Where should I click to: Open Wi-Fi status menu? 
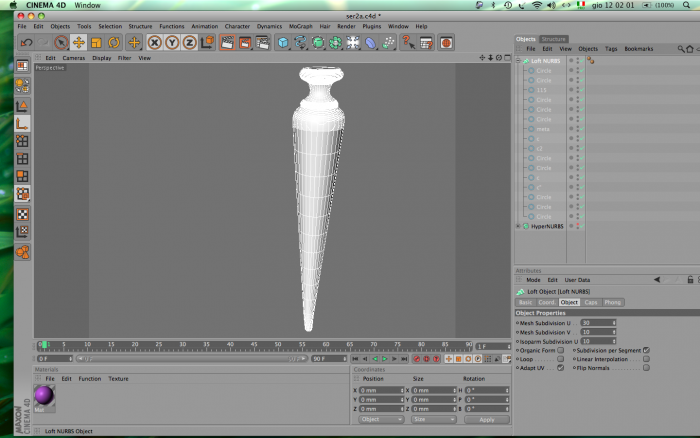tap(537, 5)
